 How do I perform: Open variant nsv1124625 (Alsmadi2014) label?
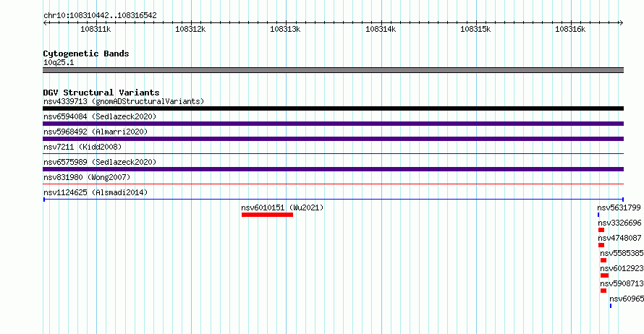[96, 192]
